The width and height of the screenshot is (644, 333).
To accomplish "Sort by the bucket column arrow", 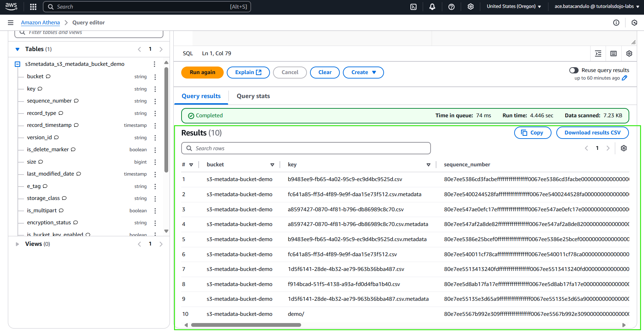I will tap(272, 165).
